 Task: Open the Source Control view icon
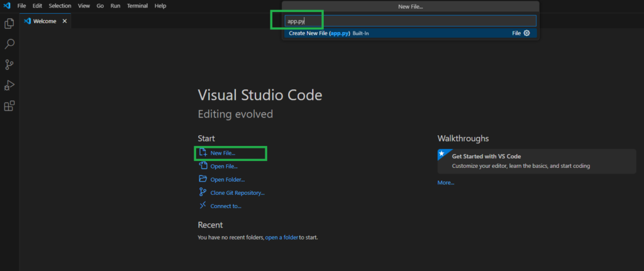point(9,65)
